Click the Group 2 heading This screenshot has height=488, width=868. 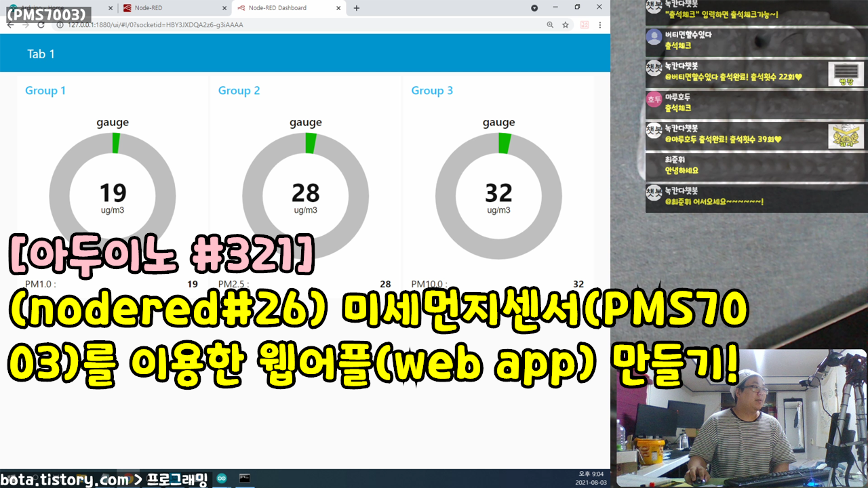click(239, 91)
